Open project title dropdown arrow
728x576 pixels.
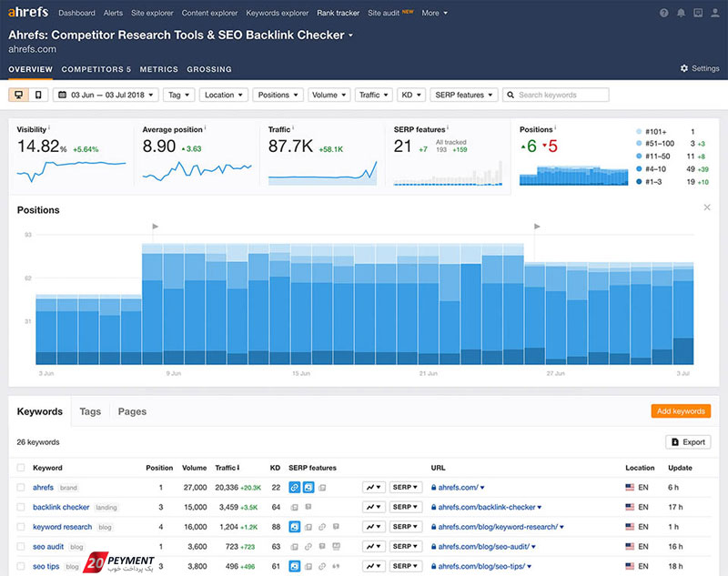coord(351,35)
